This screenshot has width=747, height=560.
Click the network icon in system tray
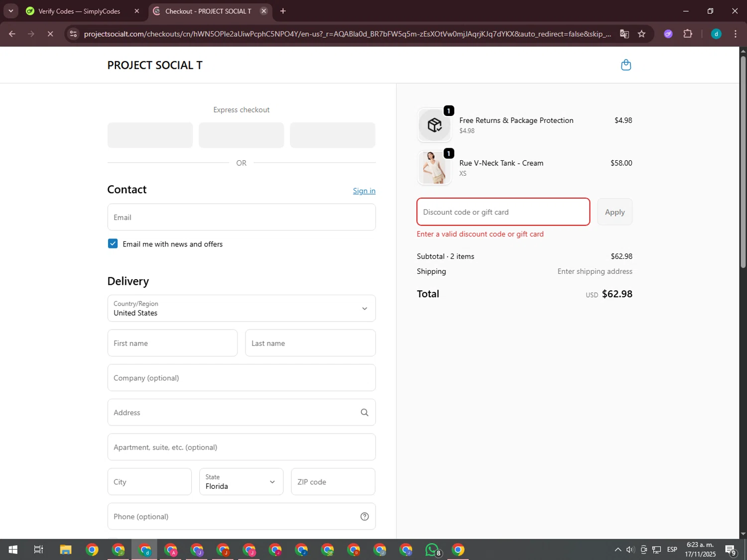pos(657,550)
